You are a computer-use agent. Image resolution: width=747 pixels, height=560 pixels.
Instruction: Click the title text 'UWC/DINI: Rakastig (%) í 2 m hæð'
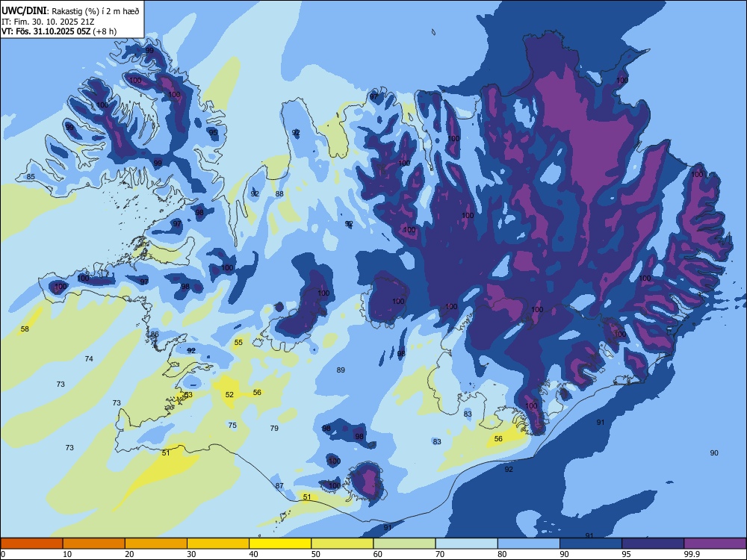[x=70, y=10]
